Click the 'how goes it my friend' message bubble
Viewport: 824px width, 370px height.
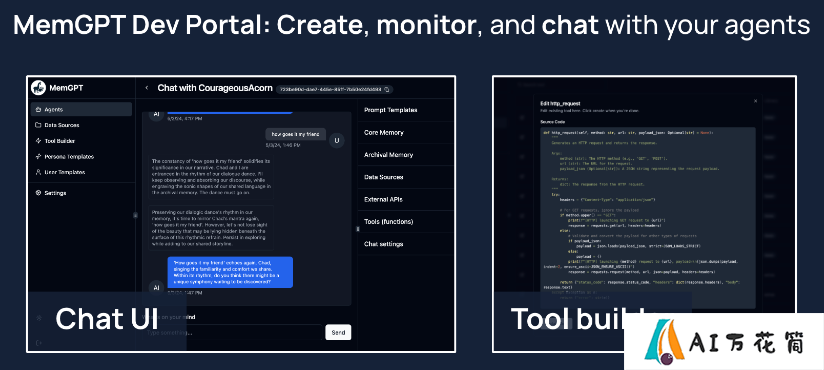[x=295, y=134]
